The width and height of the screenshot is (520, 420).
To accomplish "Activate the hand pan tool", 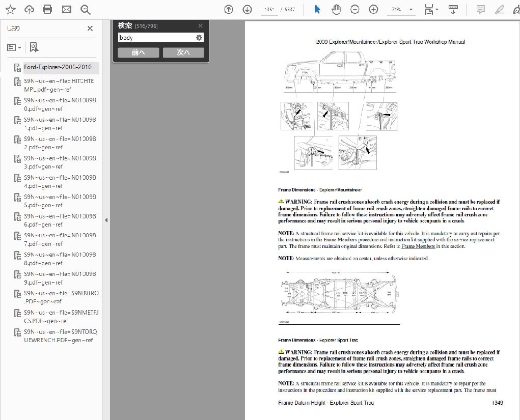I will click(x=336, y=10).
